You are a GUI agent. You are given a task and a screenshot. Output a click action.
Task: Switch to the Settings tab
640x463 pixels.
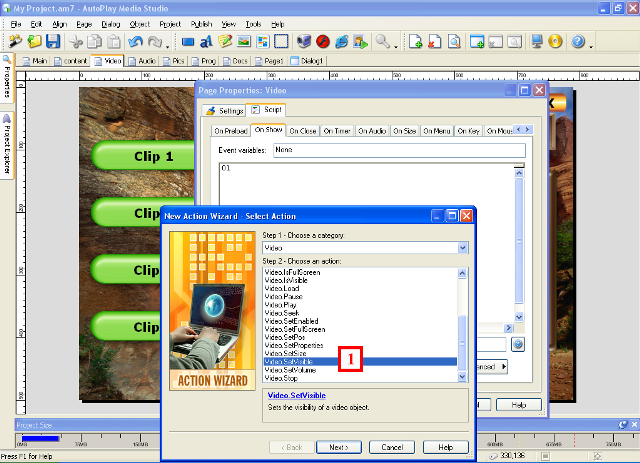click(225, 110)
